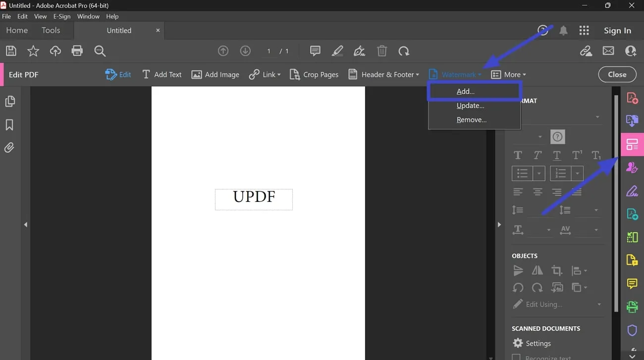
Task: Go to previous page with up arrow
Action: click(x=223, y=51)
